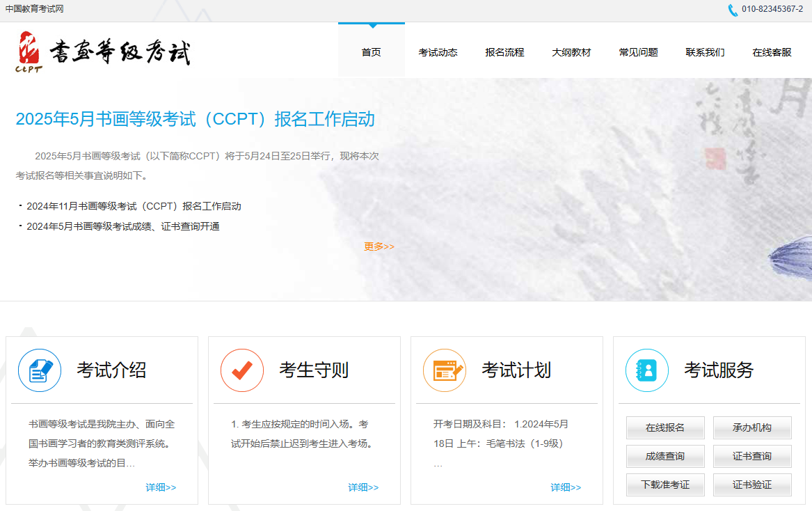Select the 大纲教材 menu item
Screen dimensions: 812x511
pos(572,52)
